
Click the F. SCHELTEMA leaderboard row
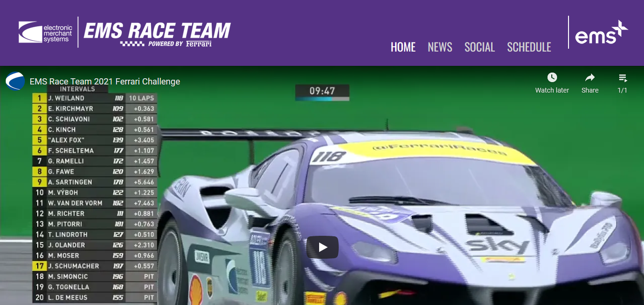point(95,150)
